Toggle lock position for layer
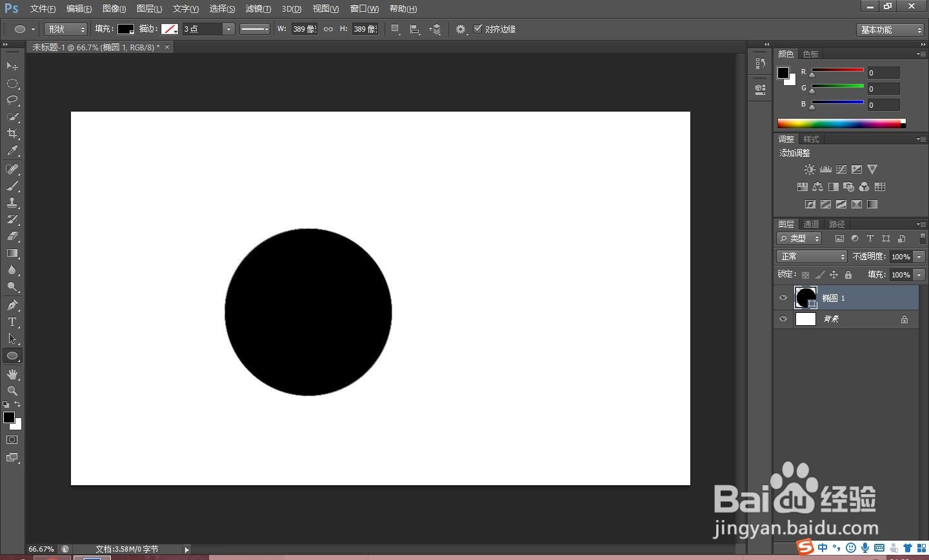Screen dimensions: 929x560 (x=834, y=275)
